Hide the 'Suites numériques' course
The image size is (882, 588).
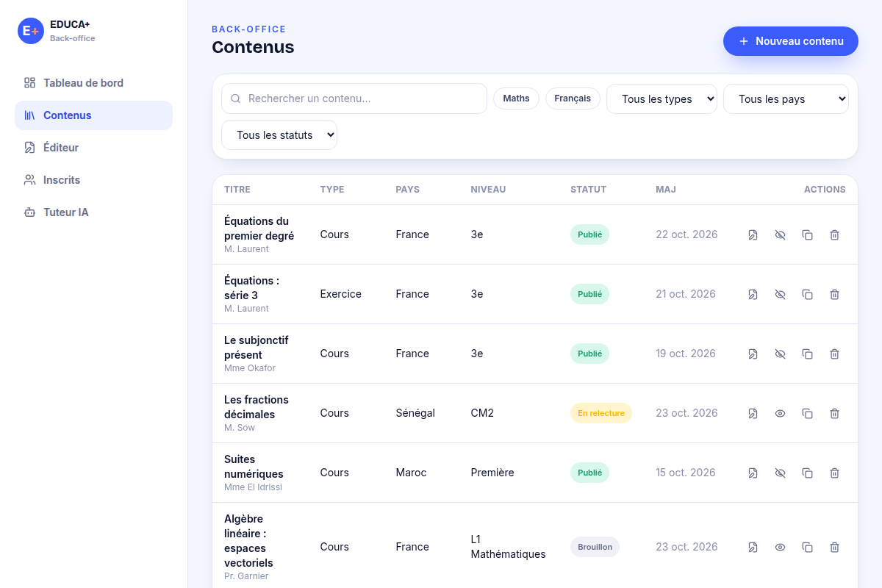(781, 473)
